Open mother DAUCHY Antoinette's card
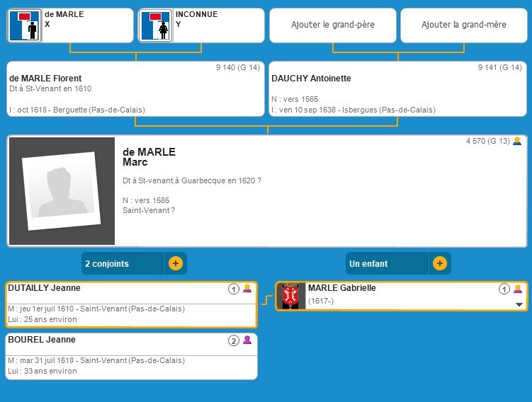The width and height of the screenshot is (532, 402). [x=397, y=88]
